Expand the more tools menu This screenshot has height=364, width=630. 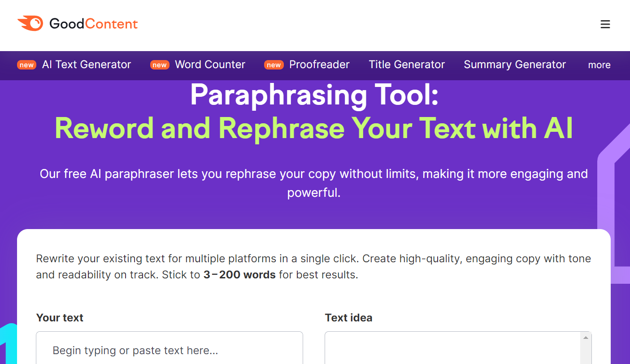click(x=599, y=65)
